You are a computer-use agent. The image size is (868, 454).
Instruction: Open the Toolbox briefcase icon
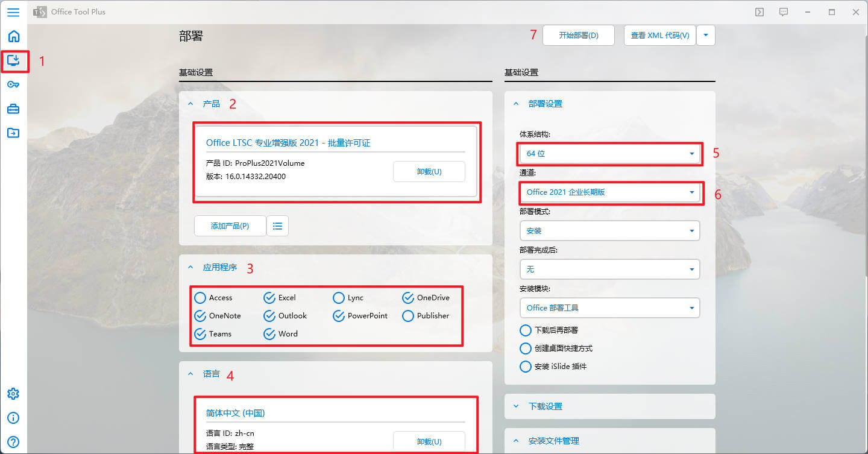[x=13, y=109]
